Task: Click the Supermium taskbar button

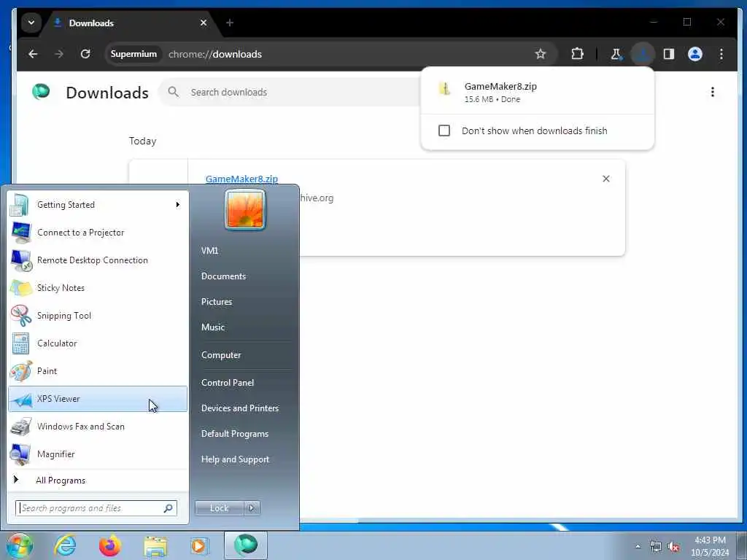Action: point(246,545)
